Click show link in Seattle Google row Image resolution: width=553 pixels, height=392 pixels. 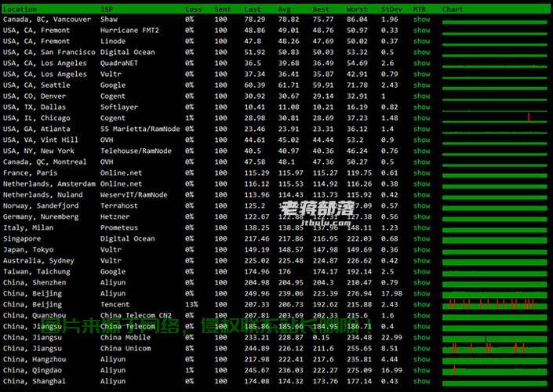[421, 85]
